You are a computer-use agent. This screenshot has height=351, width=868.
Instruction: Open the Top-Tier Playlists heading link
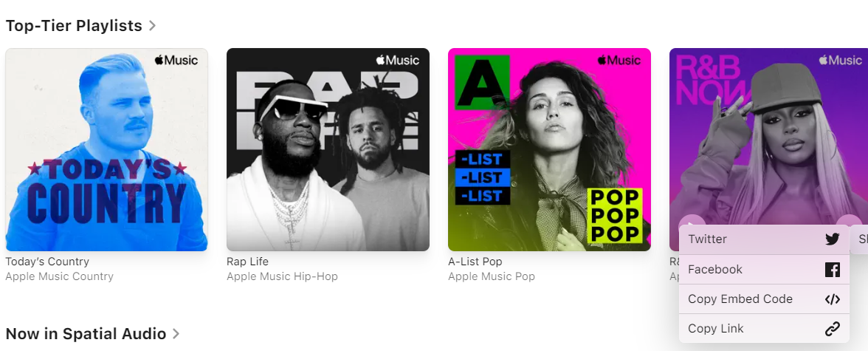click(74, 26)
